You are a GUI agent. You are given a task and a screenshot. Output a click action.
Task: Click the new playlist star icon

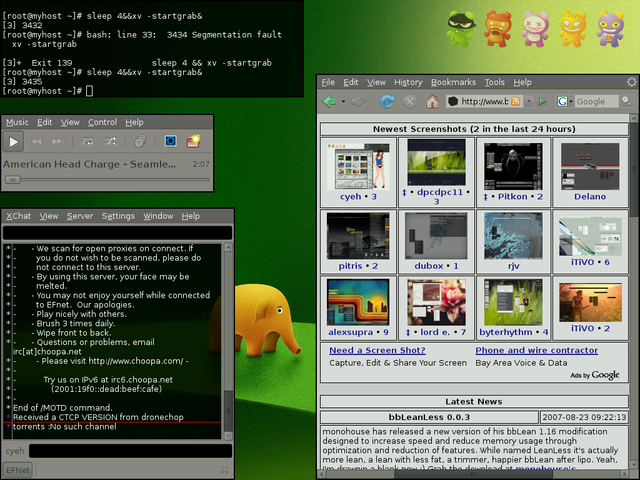(193, 141)
